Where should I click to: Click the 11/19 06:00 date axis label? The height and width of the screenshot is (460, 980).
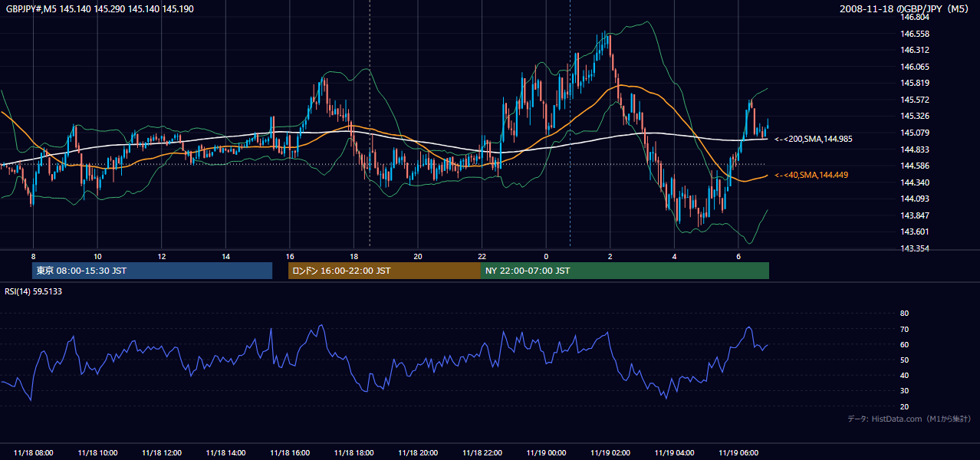point(738,453)
